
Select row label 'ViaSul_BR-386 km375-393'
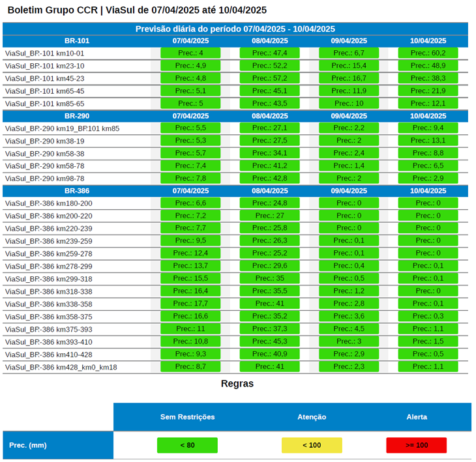[48, 329]
